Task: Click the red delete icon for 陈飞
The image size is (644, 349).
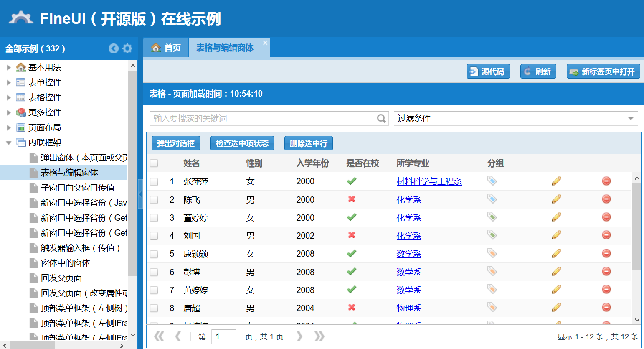Action: 606,199
